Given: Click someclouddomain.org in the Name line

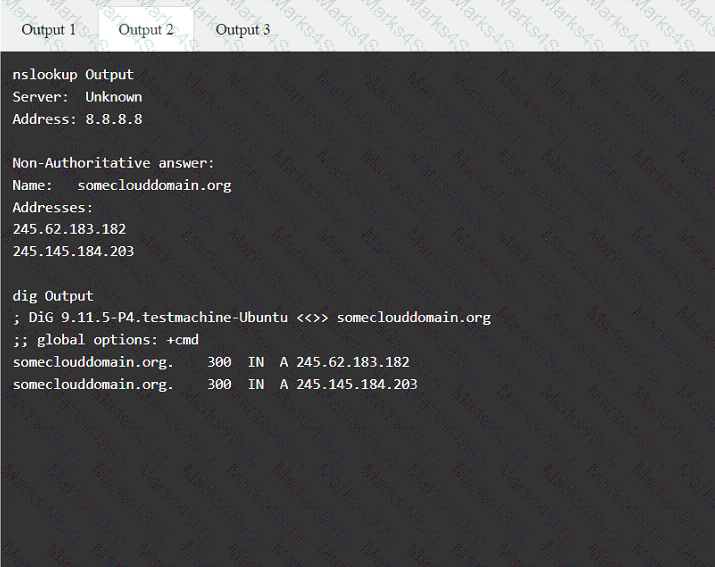Looking at the screenshot, I should 154,185.
